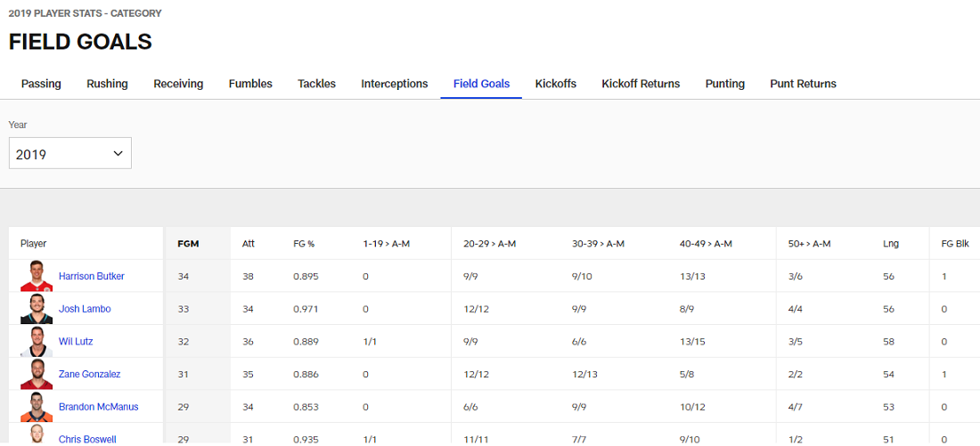The image size is (980, 446).
Task: Select the Kickoff Returns tab
Action: coord(641,84)
